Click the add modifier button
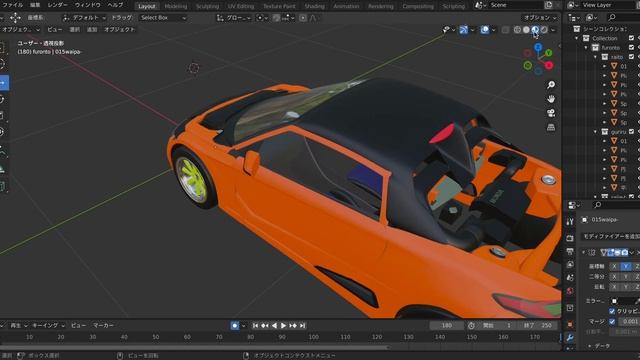 click(x=610, y=236)
